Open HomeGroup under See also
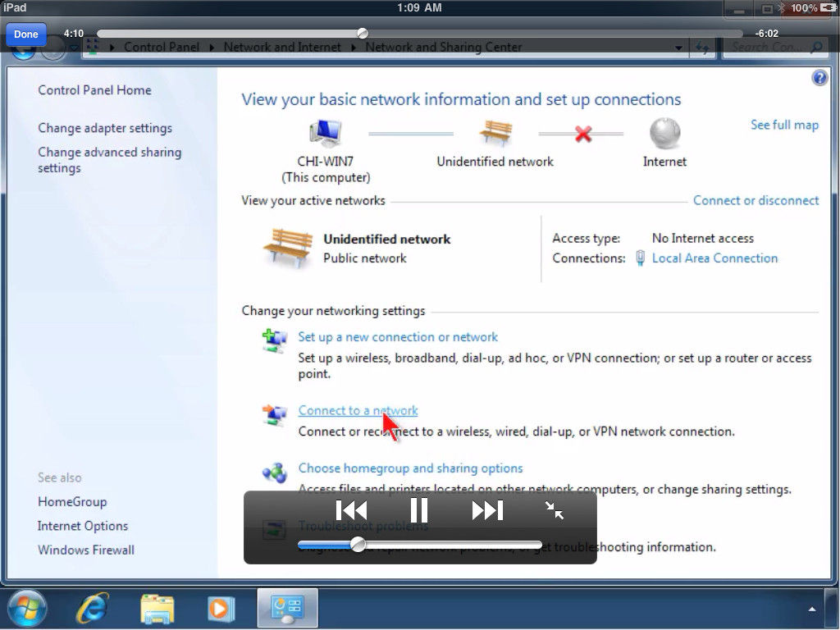This screenshot has width=840, height=630. pyautogui.click(x=72, y=502)
